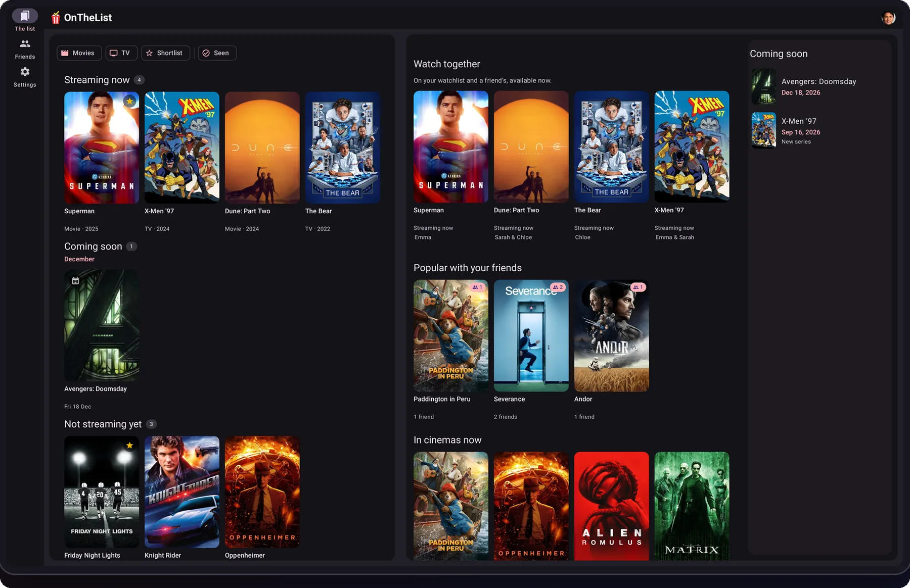This screenshot has width=910, height=588.
Task: Open the Knight Rider poster
Action: [x=182, y=492]
